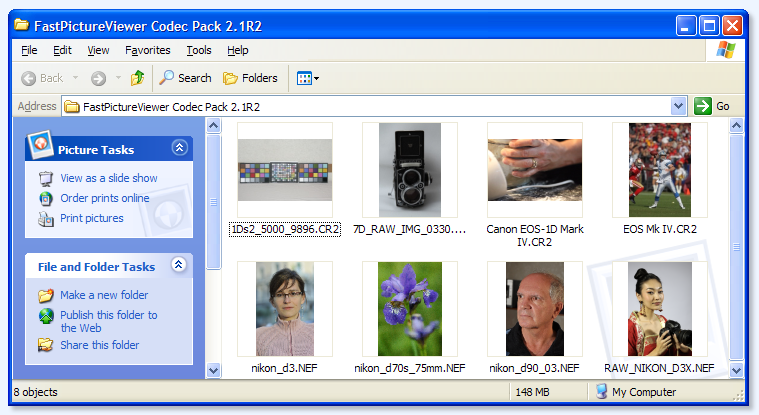Click Order prints online

pos(105,198)
